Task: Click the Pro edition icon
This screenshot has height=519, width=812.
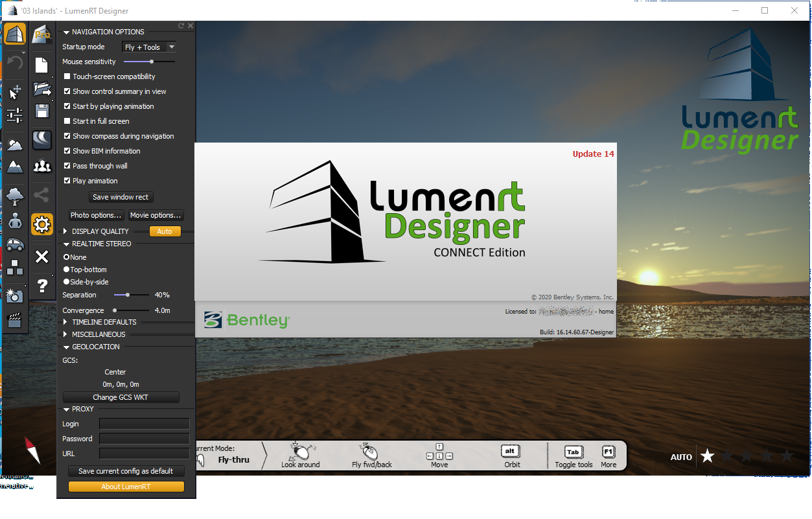Action: (42, 34)
